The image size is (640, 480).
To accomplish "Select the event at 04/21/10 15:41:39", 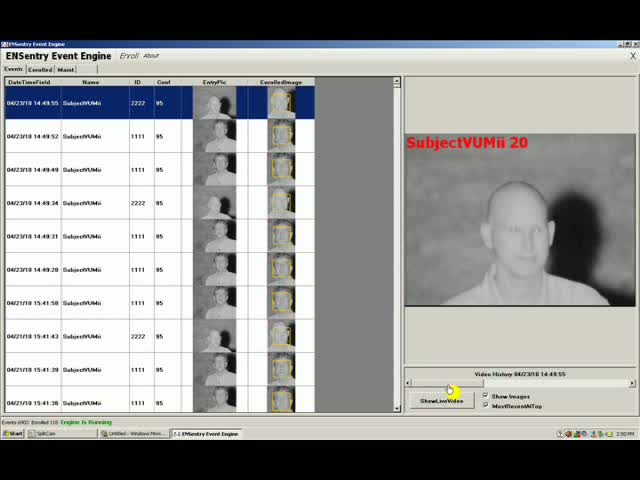I will (x=160, y=369).
